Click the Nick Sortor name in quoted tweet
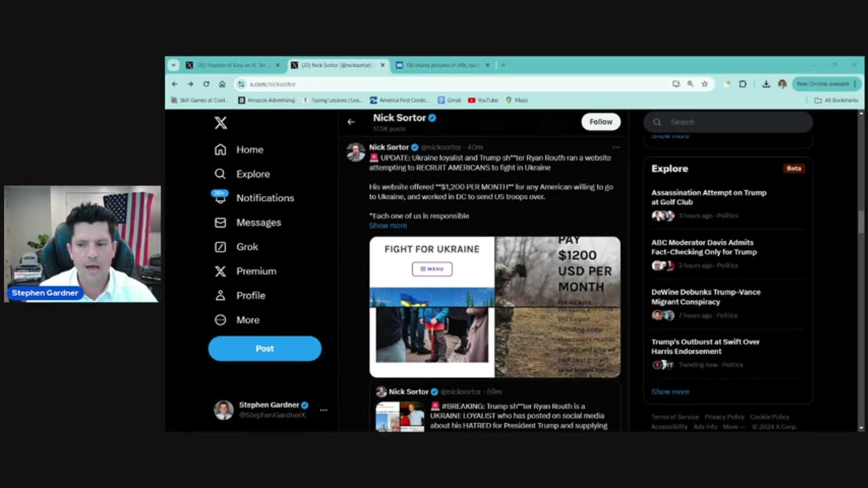Screen dimensions: 868x488 408,392
